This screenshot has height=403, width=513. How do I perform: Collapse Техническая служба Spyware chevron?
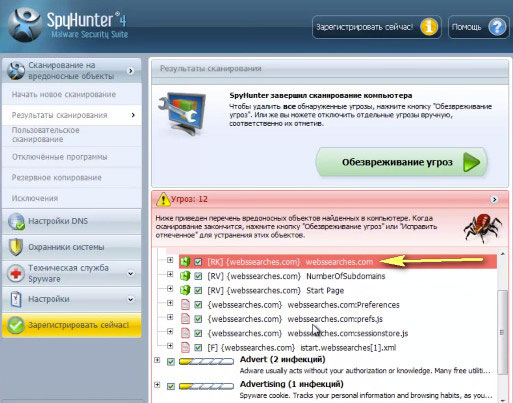[x=131, y=274]
